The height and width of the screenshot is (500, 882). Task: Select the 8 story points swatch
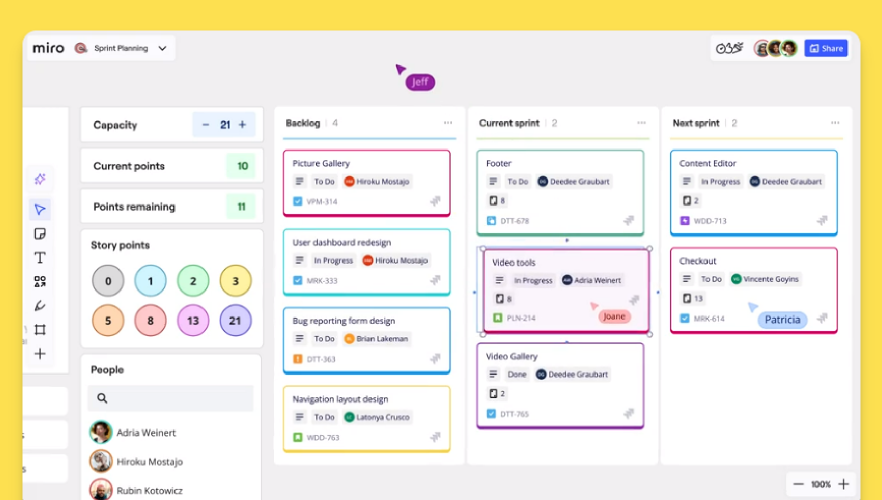(150, 321)
